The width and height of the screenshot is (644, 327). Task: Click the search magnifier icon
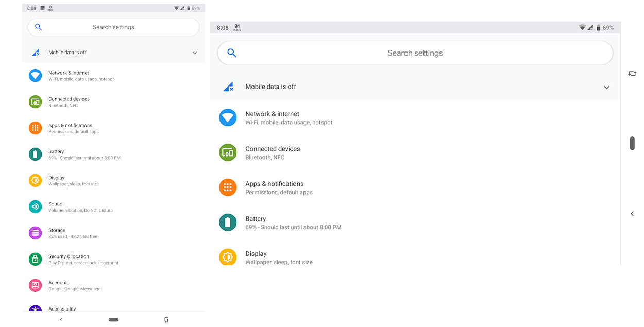pos(231,53)
